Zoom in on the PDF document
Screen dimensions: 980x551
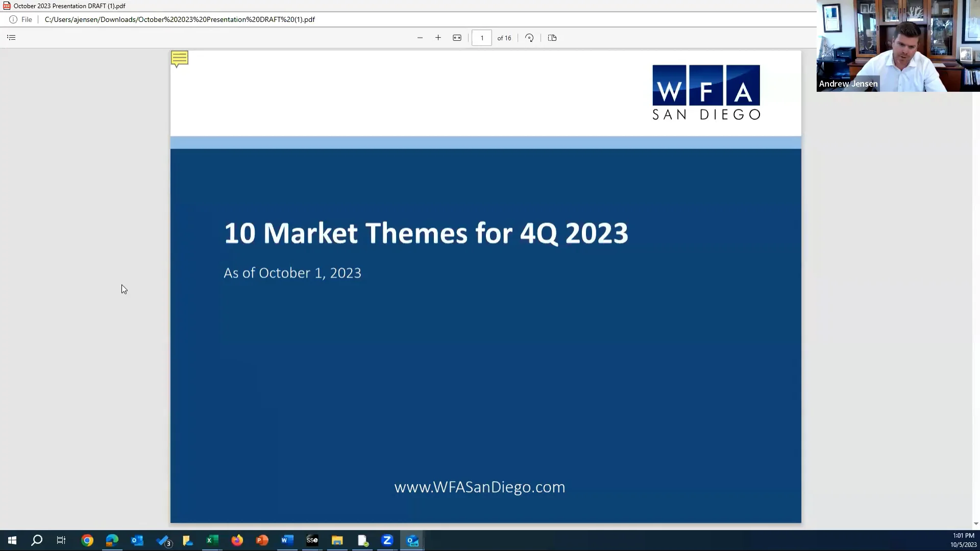pyautogui.click(x=438, y=38)
